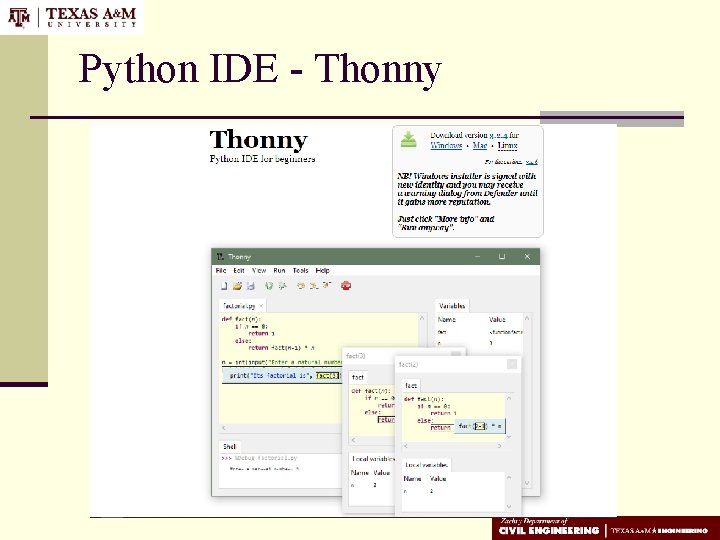Run the current script with green Run icon
Viewport: 720px width, 540px height.
(269, 286)
